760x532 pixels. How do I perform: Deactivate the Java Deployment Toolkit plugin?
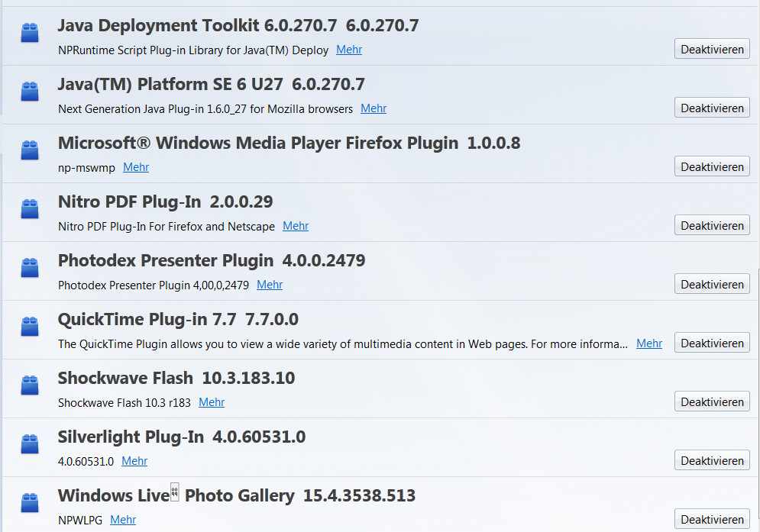(712, 50)
